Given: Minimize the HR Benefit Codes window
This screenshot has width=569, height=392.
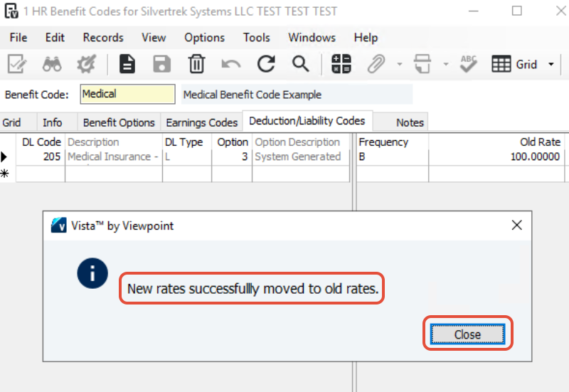Looking at the screenshot, I should point(473,11).
